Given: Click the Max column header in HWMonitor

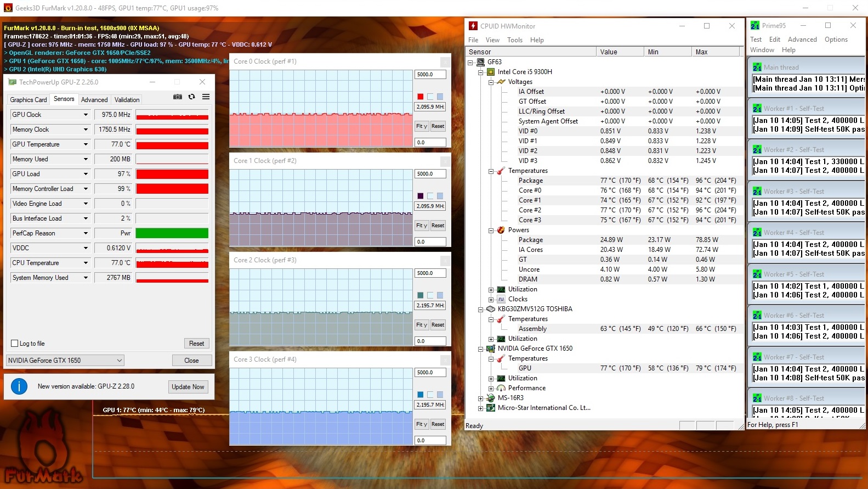Looking at the screenshot, I should [716, 52].
